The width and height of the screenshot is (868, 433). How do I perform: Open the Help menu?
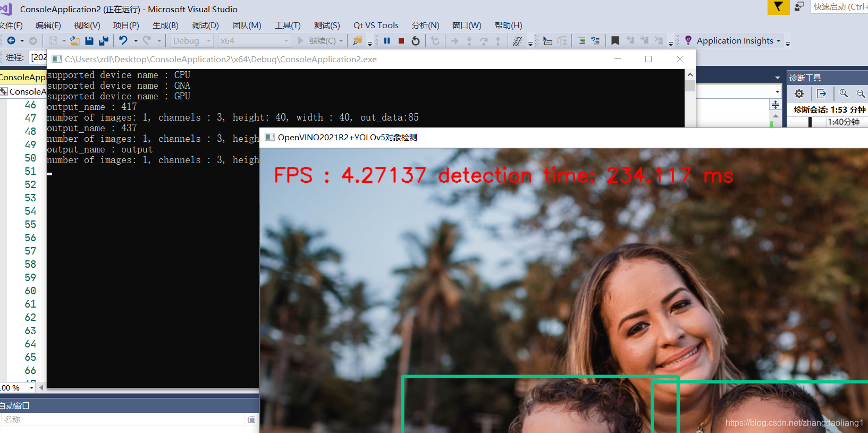[x=508, y=25]
